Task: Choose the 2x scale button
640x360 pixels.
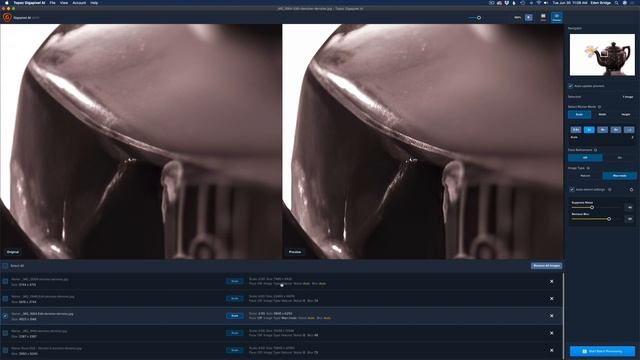Action: click(589, 130)
